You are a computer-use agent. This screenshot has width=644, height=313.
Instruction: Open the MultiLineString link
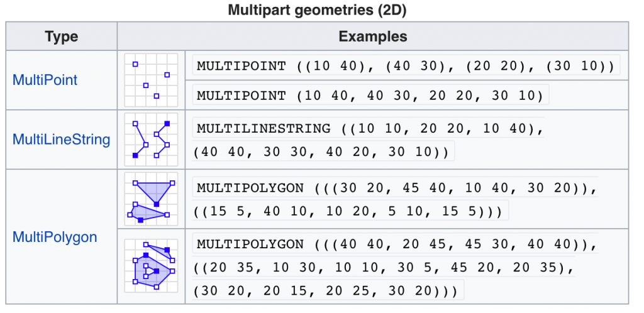61,140
